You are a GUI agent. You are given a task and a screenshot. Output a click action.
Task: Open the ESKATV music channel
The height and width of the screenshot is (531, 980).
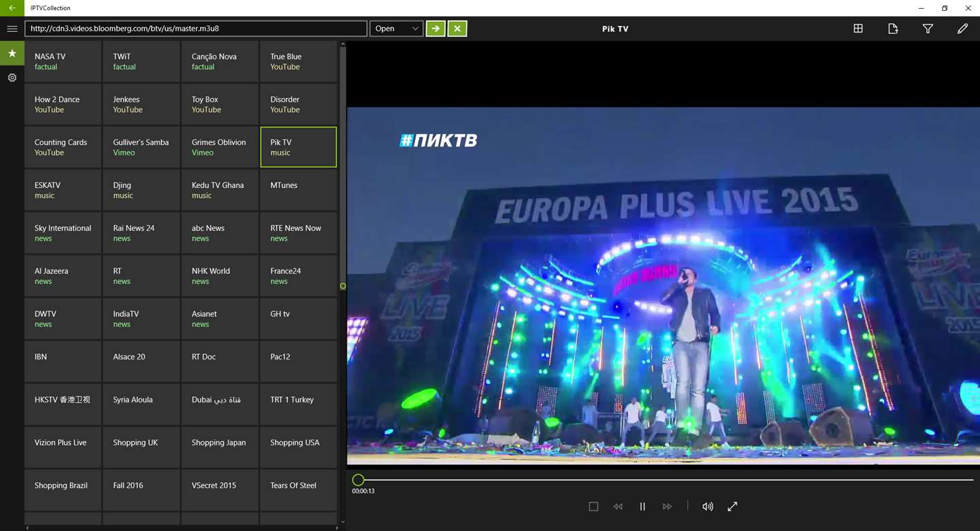coord(63,190)
